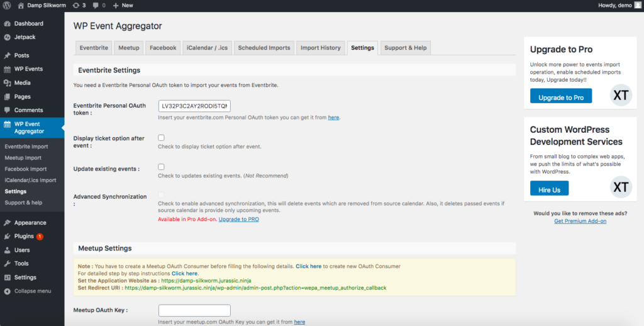The image size is (644, 326).
Task: Click the plus New content icon
Action: (x=116, y=5)
